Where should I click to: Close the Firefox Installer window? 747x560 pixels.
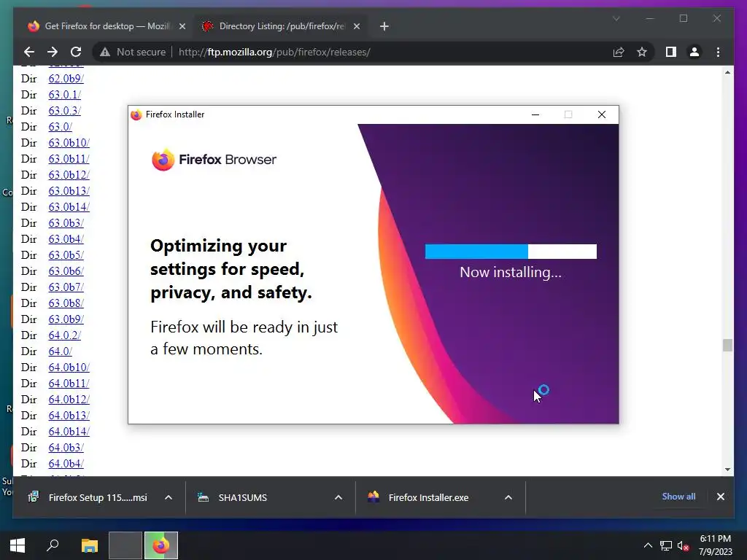602,114
